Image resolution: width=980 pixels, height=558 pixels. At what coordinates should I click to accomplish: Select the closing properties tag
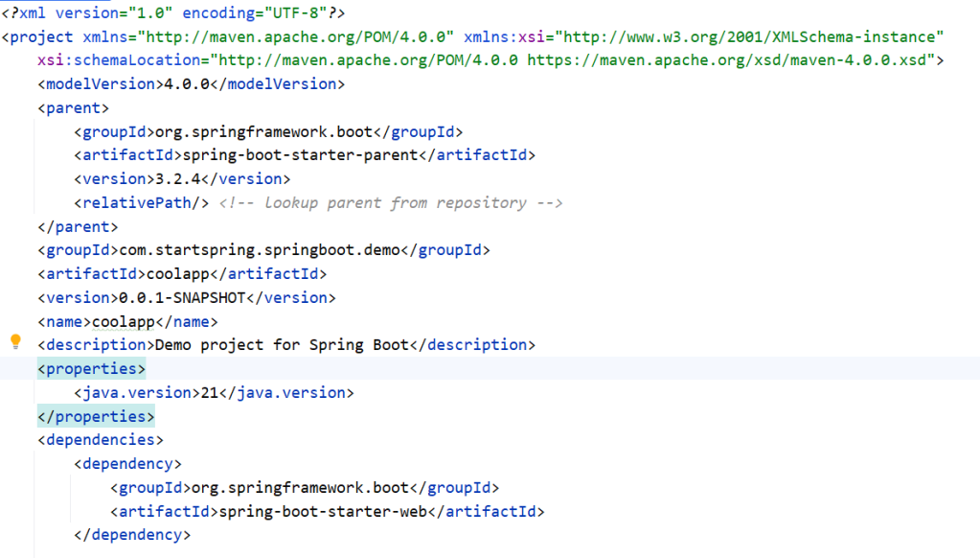96,416
